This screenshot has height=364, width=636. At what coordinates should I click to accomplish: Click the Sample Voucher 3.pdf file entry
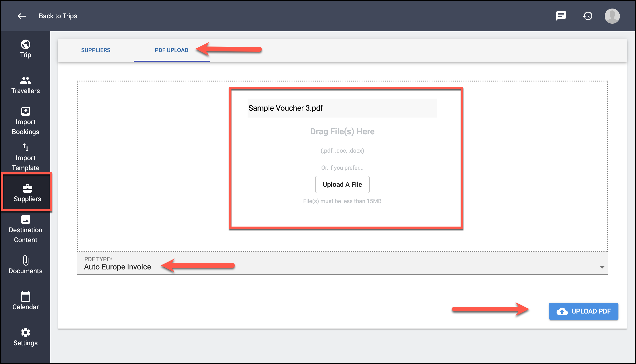[x=342, y=108]
